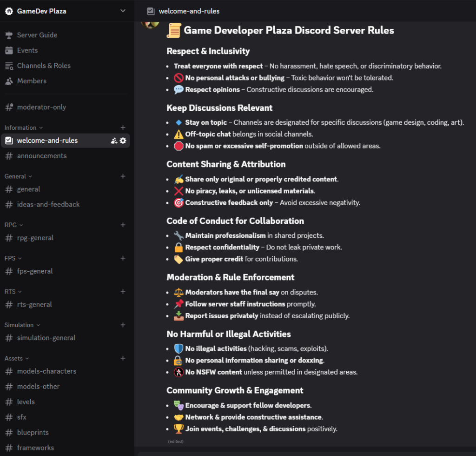Collapse the Information category

point(23,127)
